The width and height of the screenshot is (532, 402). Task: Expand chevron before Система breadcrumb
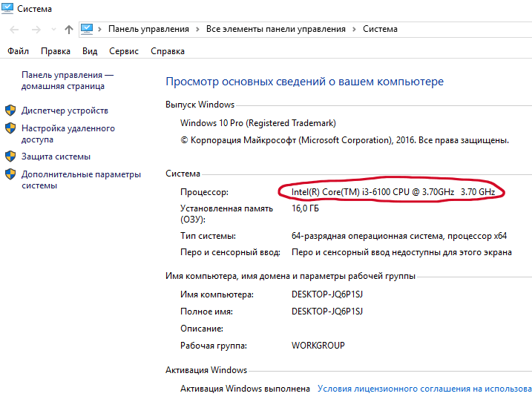[354, 29]
